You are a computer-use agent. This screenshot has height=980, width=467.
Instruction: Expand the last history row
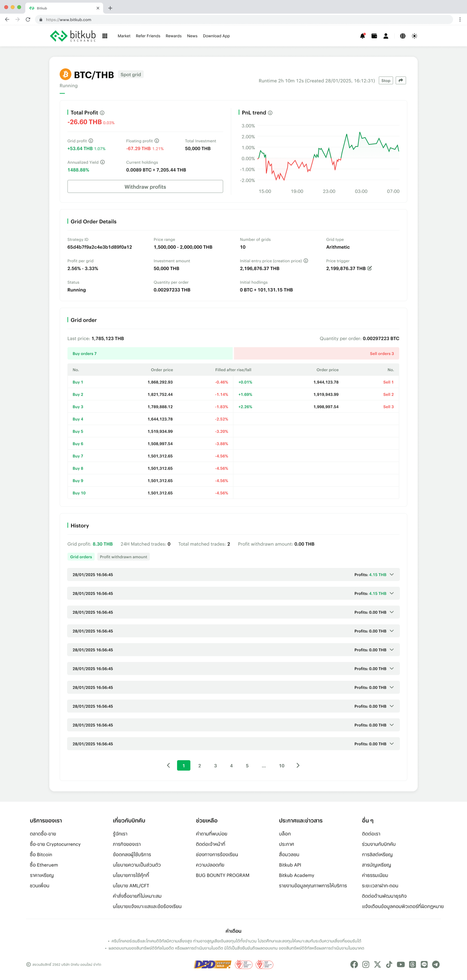233,744
